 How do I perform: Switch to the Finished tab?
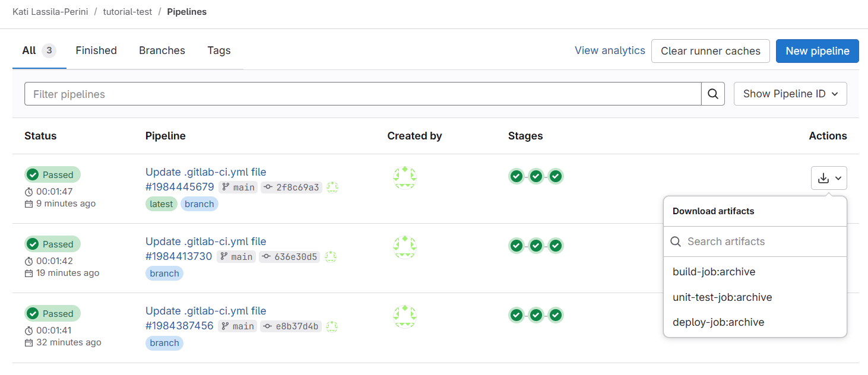pyautogui.click(x=96, y=50)
